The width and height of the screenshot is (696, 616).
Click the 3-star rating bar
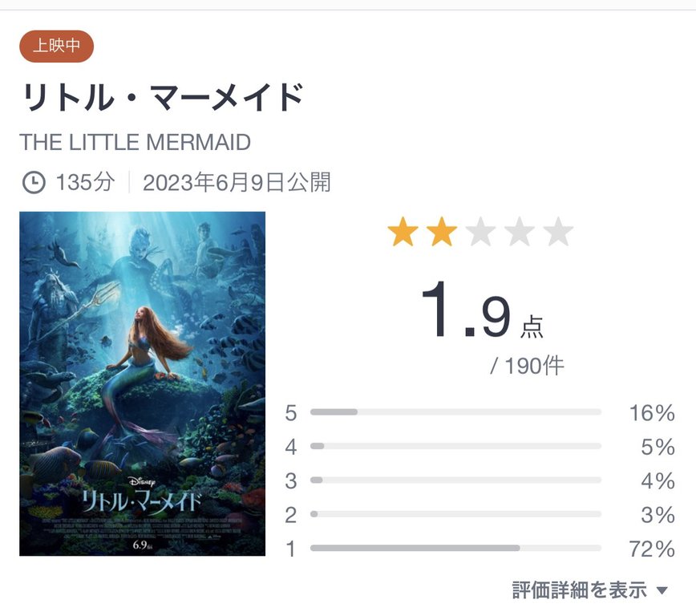coord(455,480)
